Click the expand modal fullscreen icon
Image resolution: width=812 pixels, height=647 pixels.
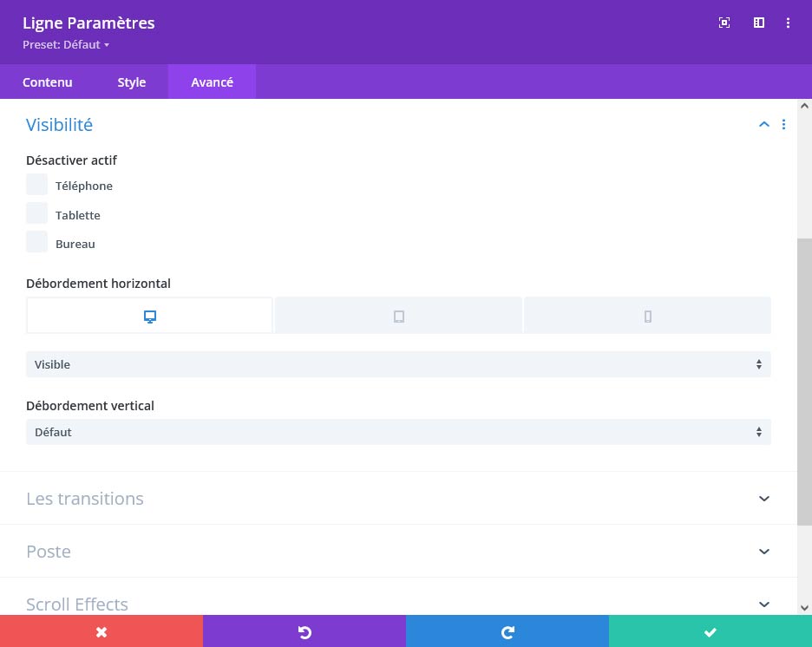(724, 23)
